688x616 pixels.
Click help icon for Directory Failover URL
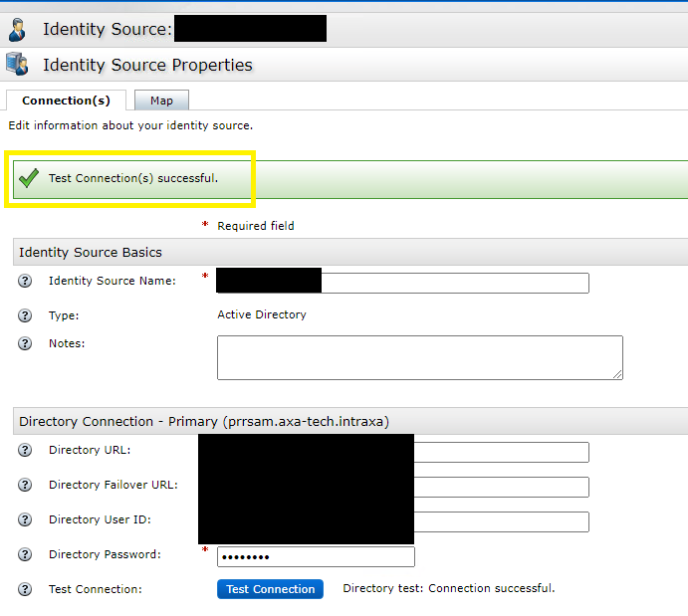coord(26,486)
